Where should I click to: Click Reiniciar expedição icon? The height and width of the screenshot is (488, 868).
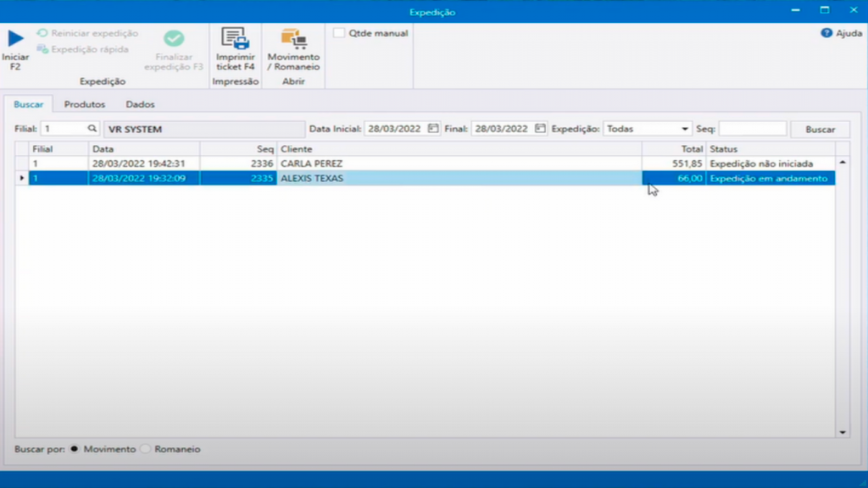point(42,33)
